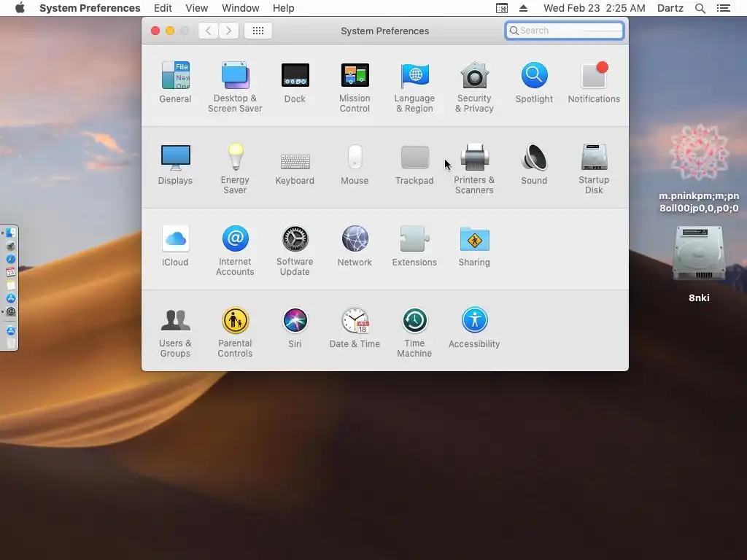The height and width of the screenshot is (560, 747).
Task: Open Time Machine preferences
Action: tap(414, 332)
